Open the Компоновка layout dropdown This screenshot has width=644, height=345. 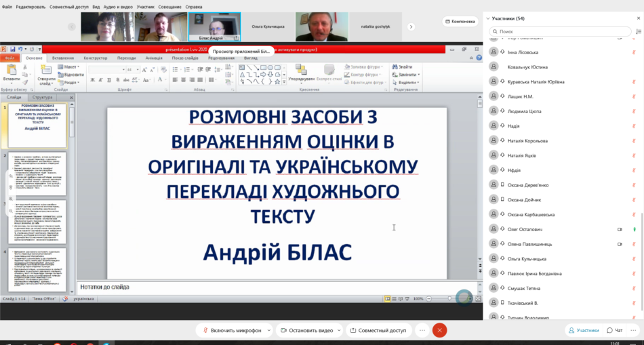460,21
